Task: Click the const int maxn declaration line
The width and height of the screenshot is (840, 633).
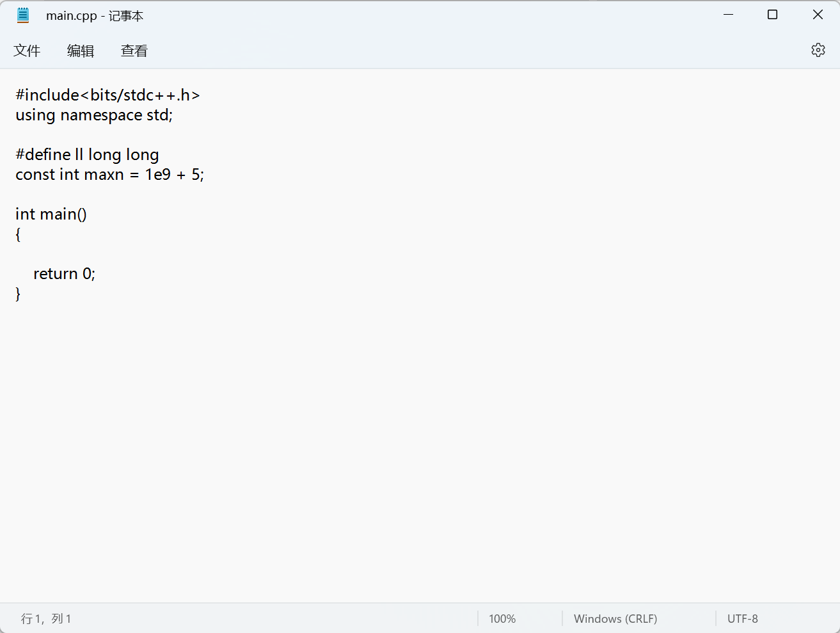Action: 109,174
